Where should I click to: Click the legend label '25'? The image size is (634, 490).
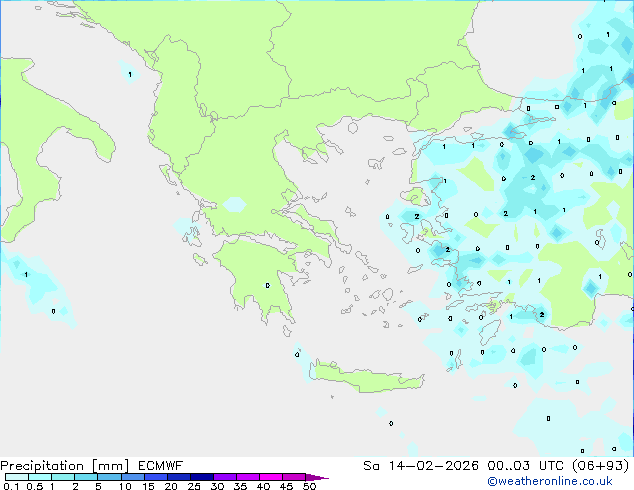coord(194,486)
